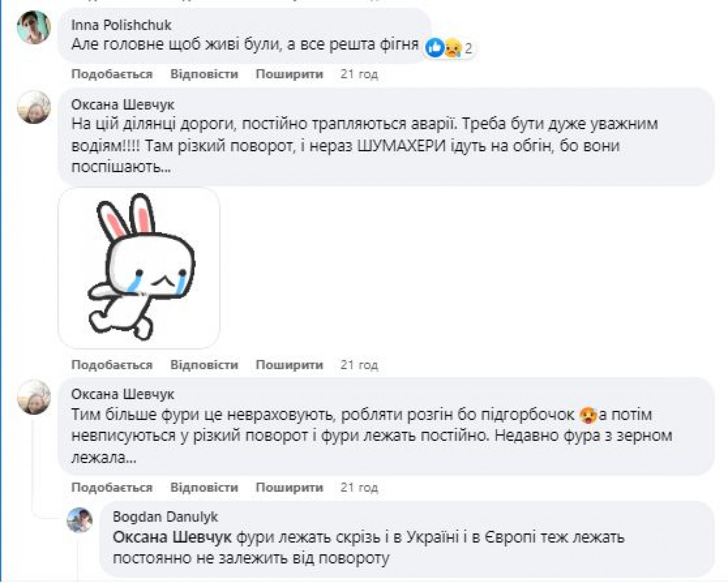Click Оксана Шевчук's avatar beside the first comment
This screenshot has height=583, width=728.
point(34,107)
